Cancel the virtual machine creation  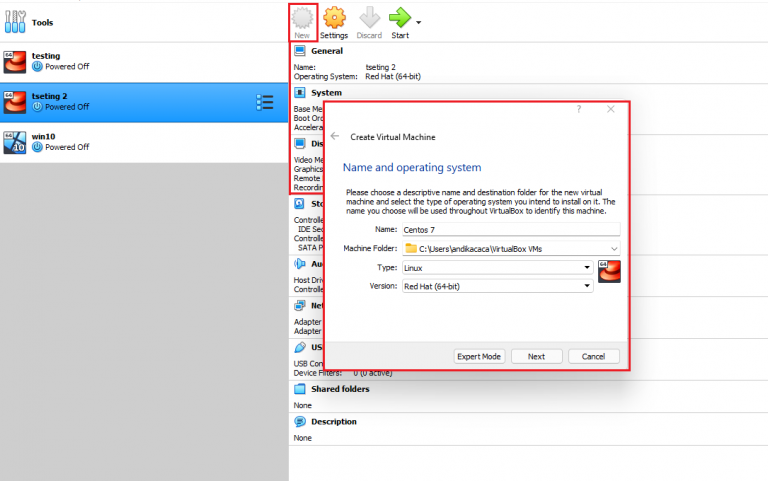[x=593, y=357]
